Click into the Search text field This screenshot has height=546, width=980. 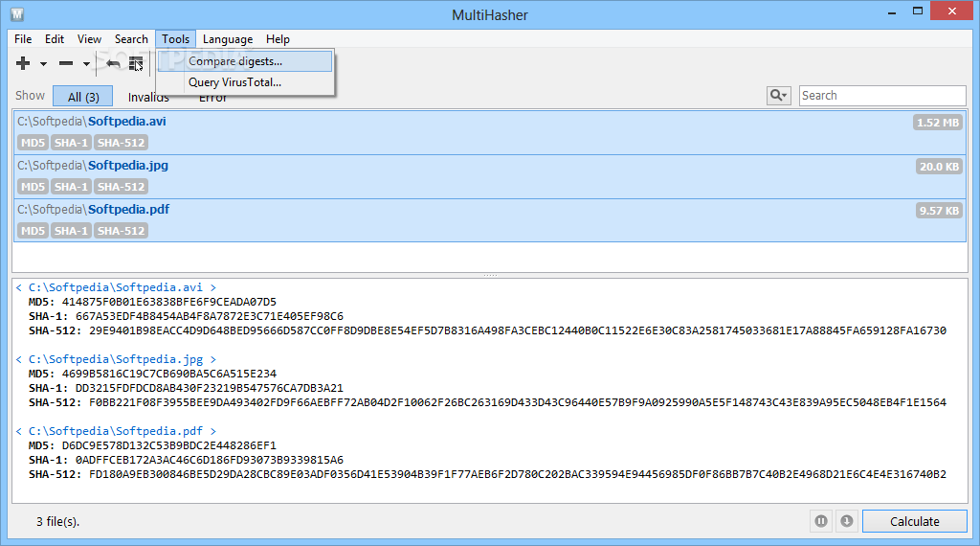pyautogui.click(x=882, y=95)
